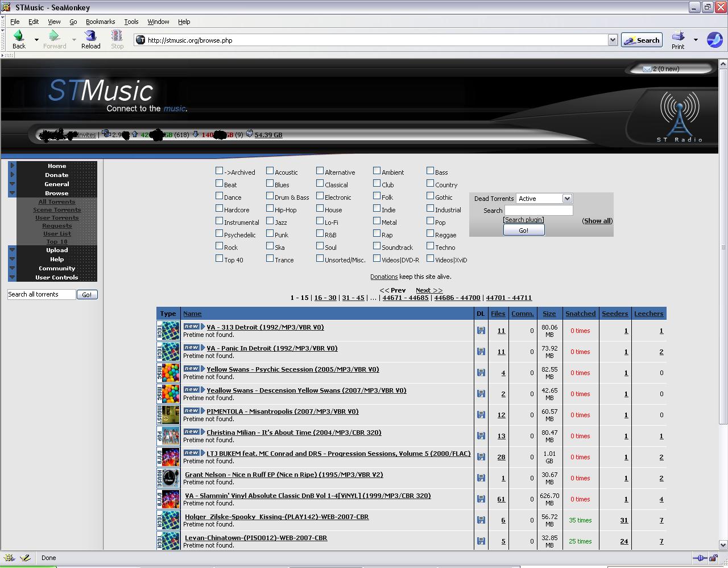728x568 pixels.
Task: Check the ->Archived checkbox
Action: [x=219, y=171]
